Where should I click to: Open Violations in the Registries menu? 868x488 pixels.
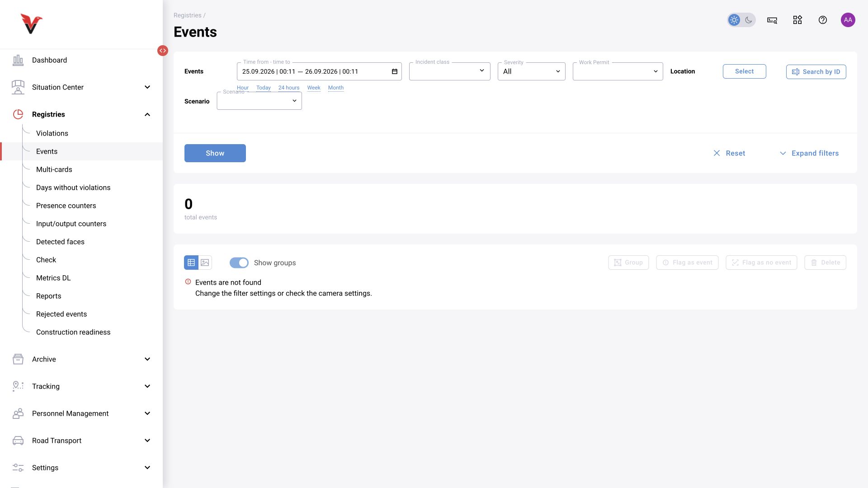[x=52, y=133]
